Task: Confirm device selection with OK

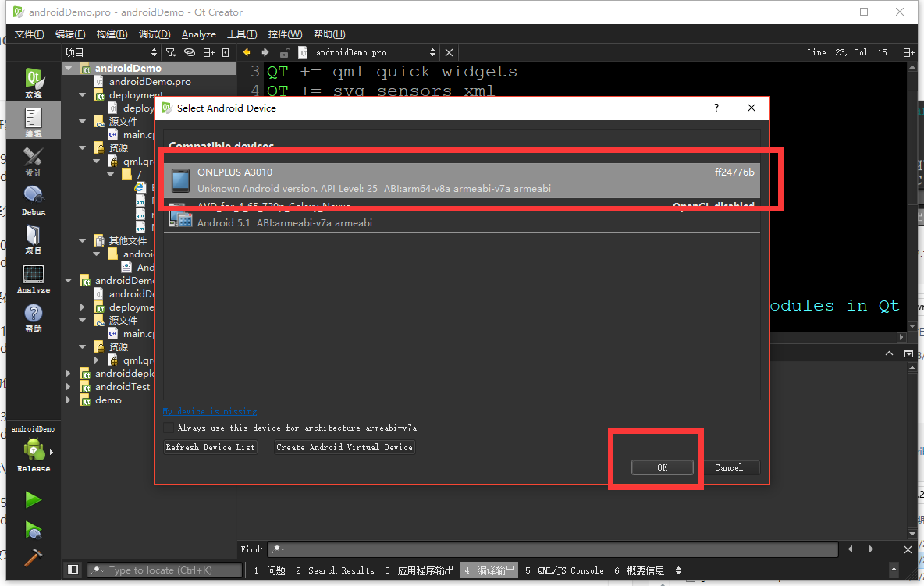Action: (x=663, y=467)
